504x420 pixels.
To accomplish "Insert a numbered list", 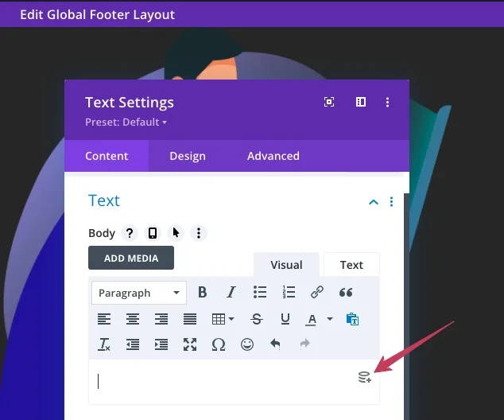I will point(289,292).
